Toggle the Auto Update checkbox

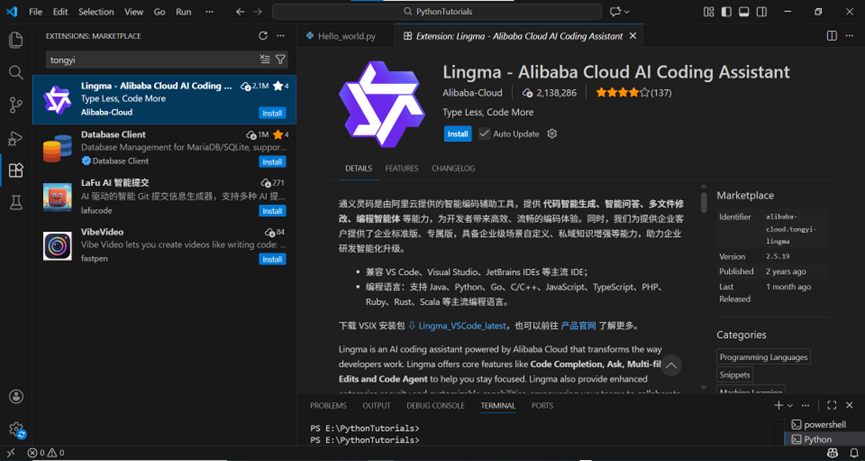tap(484, 134)
